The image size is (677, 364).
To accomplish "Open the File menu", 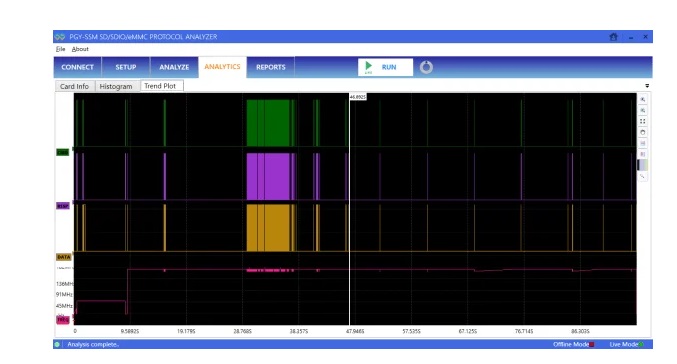I will pos(60,49).
